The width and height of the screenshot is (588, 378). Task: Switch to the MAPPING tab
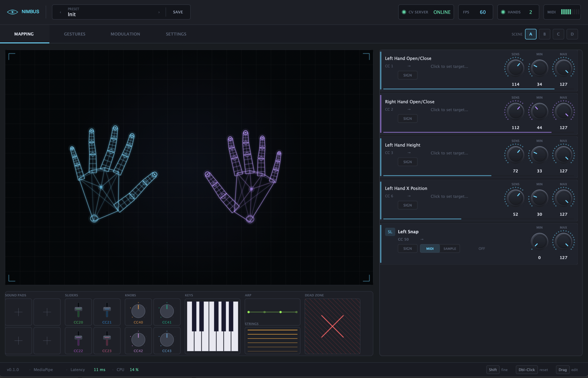tap(24, 34)
